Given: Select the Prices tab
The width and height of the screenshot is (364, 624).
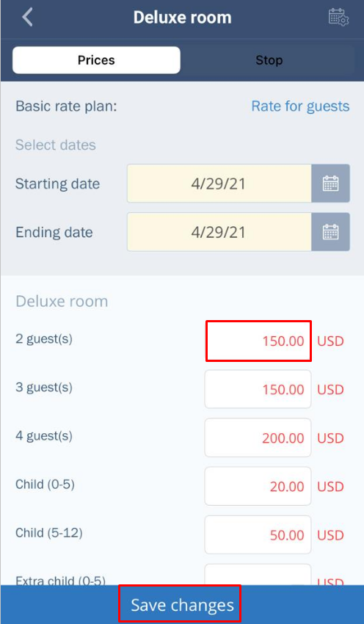Looking at the screenshot, I should click(96, 60).
